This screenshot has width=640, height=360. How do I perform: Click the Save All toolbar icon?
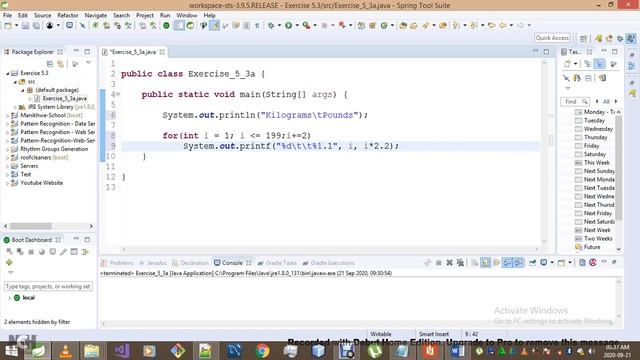point(36,26)
